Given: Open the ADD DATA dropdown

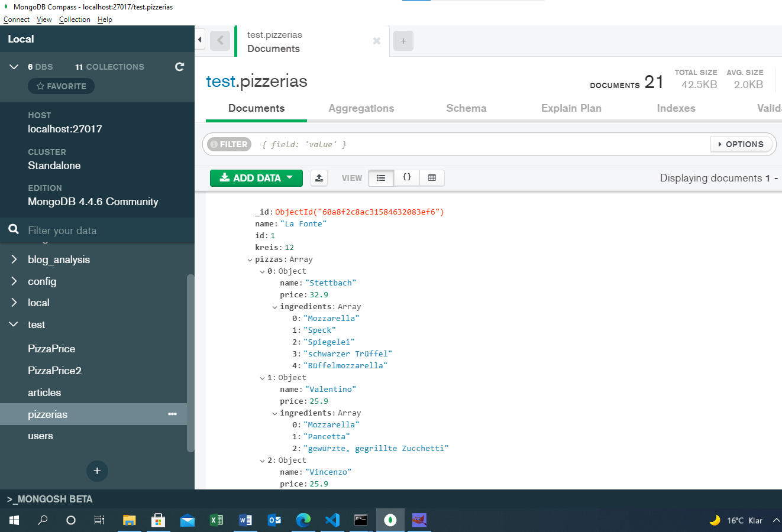Looking at the screenshot, I should [256, 178].
